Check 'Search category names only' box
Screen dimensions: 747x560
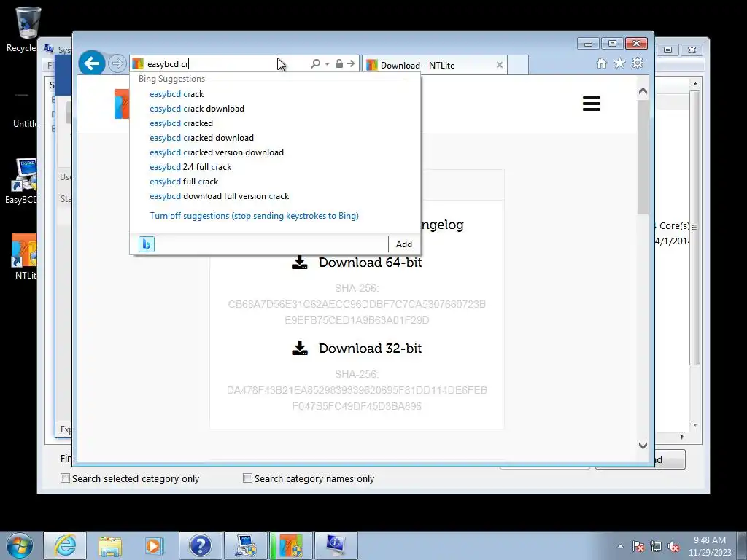[247, 478]
